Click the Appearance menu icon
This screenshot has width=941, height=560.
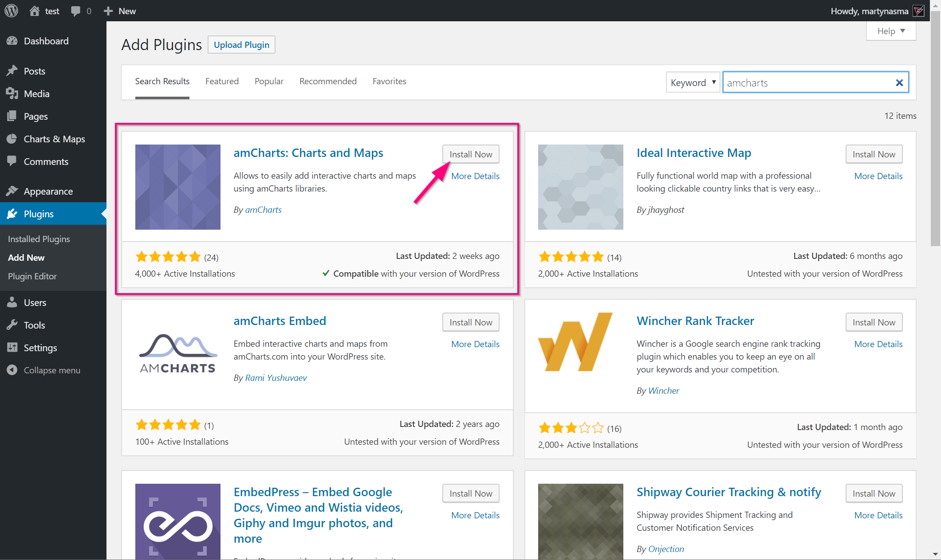pyautogui.click(x=13, y=191)
